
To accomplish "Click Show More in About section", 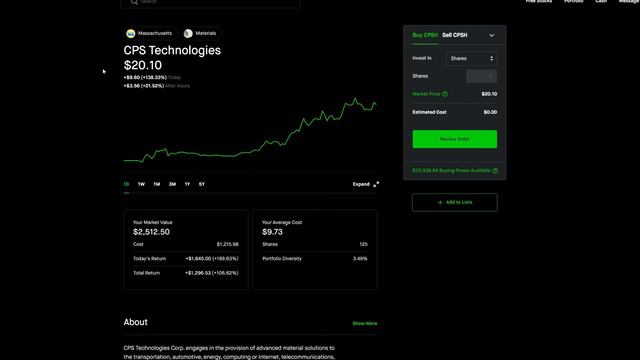I will point(365,324).
